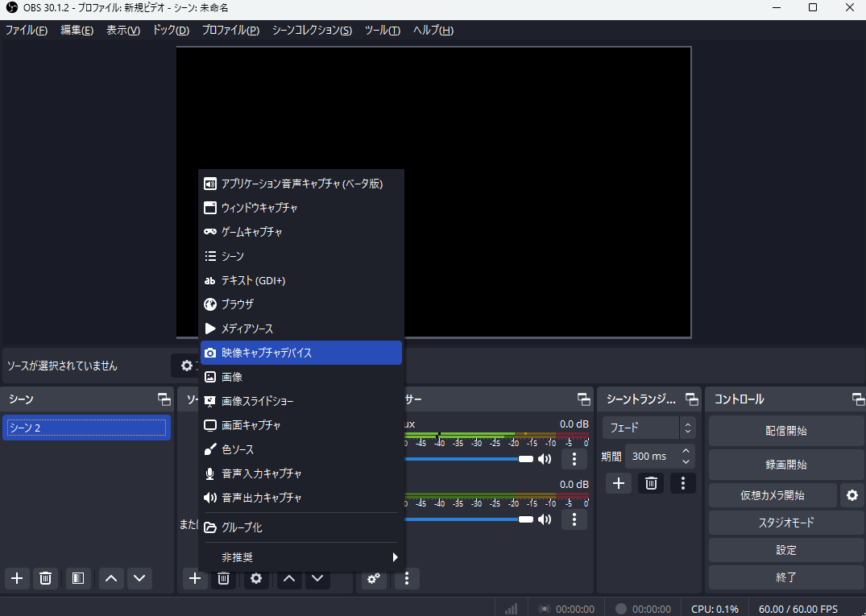Open the virtual camera settings gear
The height and width of the screenshot is (616, 866).
[852, 495]
